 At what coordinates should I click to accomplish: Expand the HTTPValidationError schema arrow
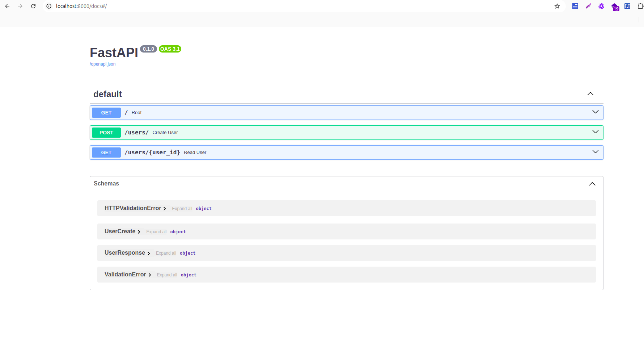(165, 209)
